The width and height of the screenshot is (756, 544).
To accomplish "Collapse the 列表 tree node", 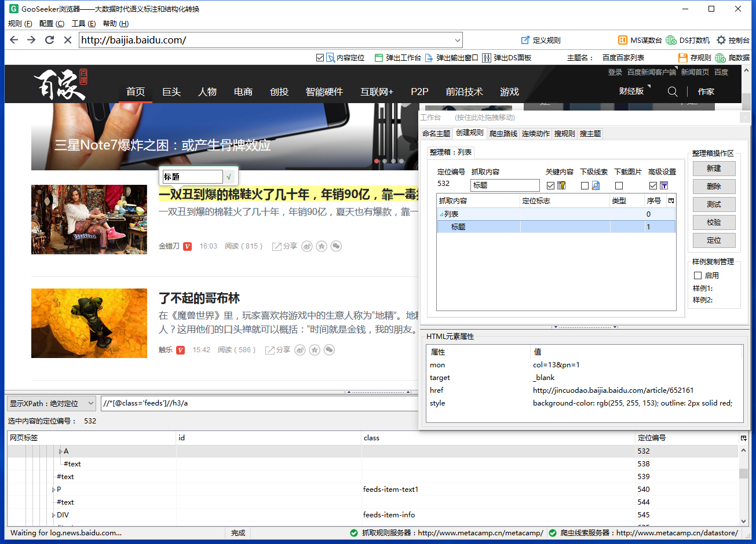I will tap(441, 214).
